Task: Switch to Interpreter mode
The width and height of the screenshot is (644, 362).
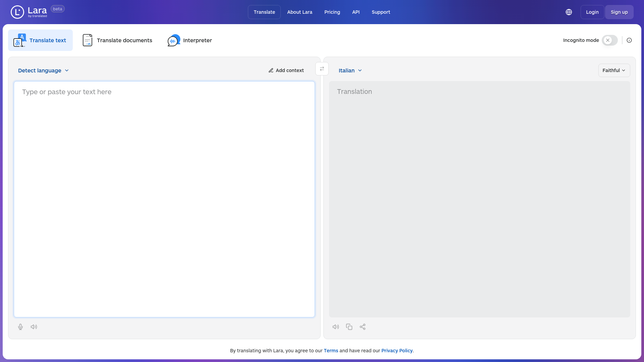Action: [190, 40]
